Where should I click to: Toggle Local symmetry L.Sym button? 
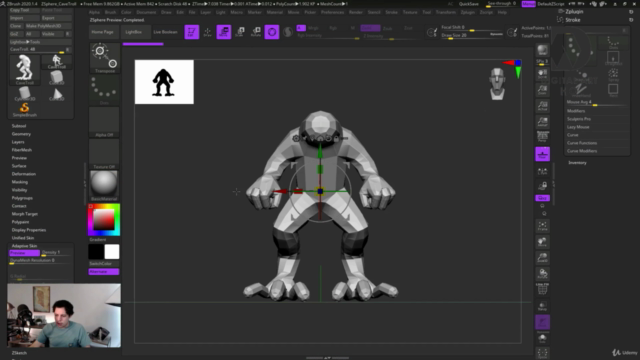coord(542,171)
